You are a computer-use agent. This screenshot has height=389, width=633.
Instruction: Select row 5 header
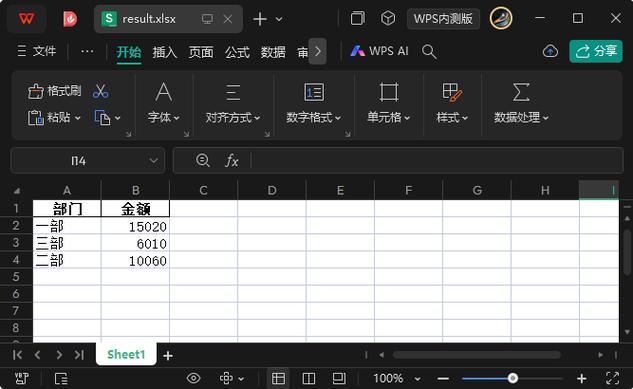pyautogui.click(x=16, y=277)
